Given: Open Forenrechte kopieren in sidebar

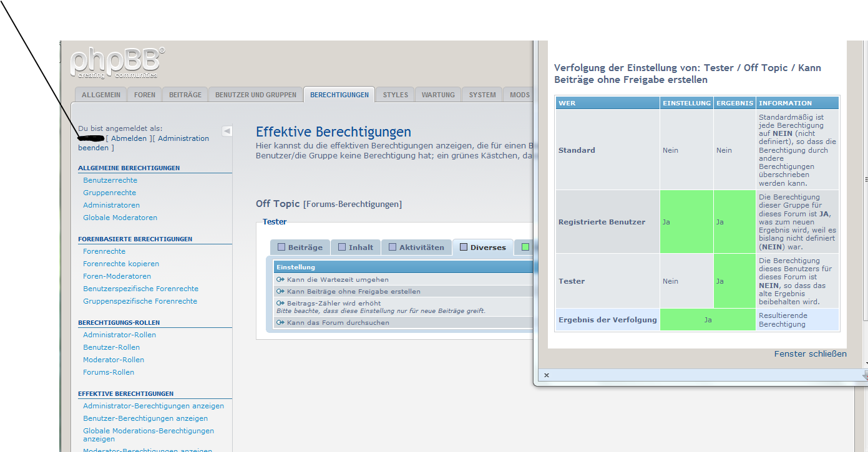Looking at the screenshot, I should (121, 264).
